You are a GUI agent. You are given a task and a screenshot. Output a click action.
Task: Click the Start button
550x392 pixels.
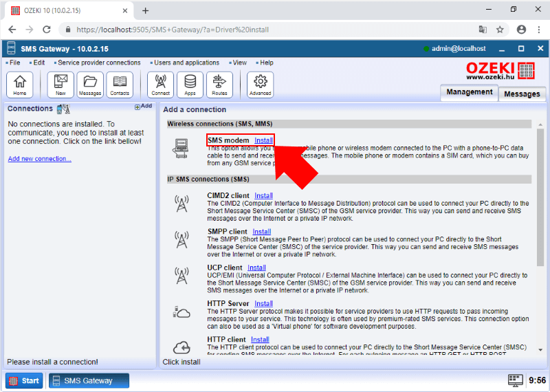coord(24,381)
